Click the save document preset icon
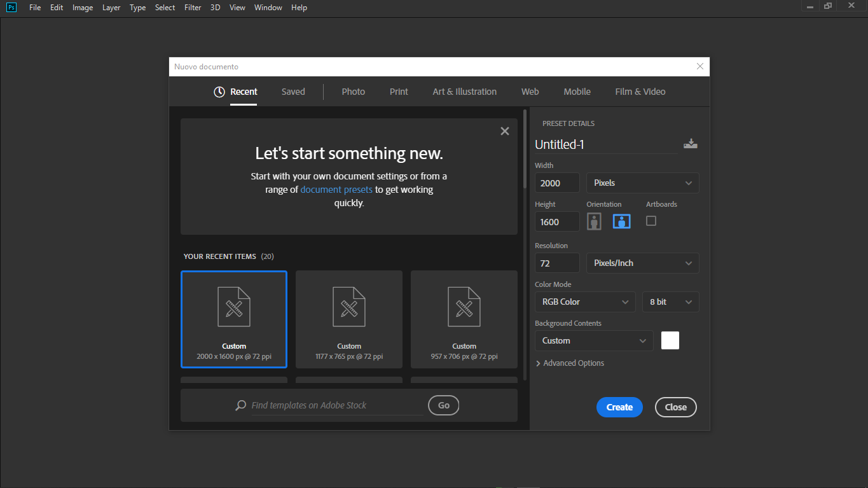Image resolution: width=868 pixels, height=488 pixels. click(x=691, y=144)
